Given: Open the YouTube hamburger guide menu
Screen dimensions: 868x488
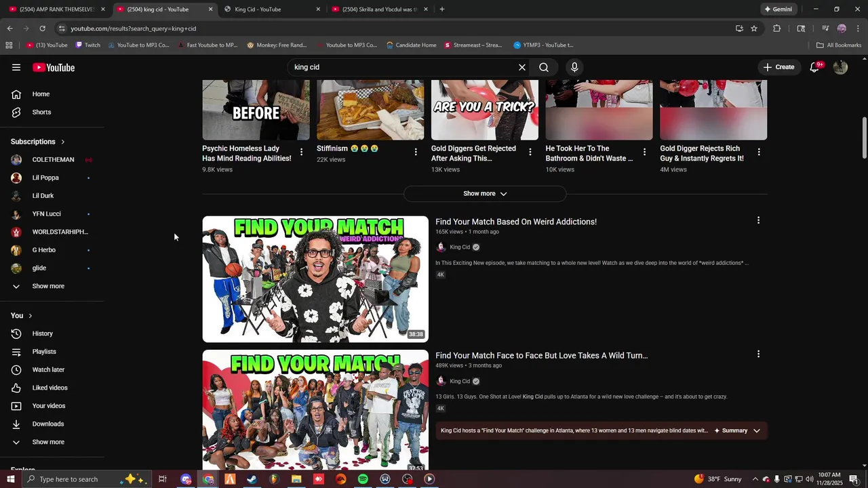Looking at the screenshot, I should point(16,67).
